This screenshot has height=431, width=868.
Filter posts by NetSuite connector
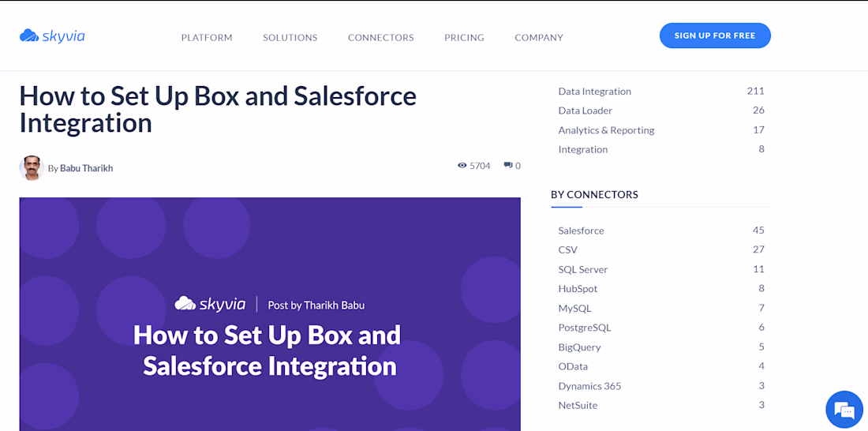click(578, 406)
